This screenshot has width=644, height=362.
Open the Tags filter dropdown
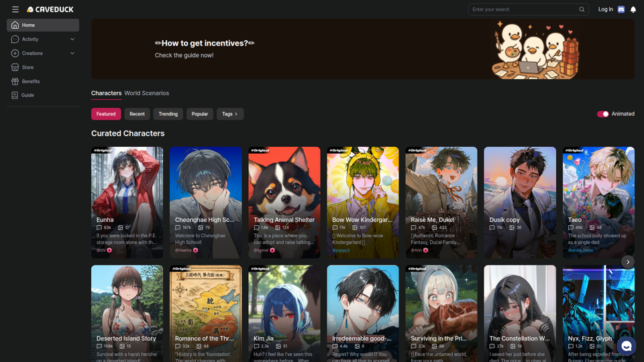click(x=230, y=114)
